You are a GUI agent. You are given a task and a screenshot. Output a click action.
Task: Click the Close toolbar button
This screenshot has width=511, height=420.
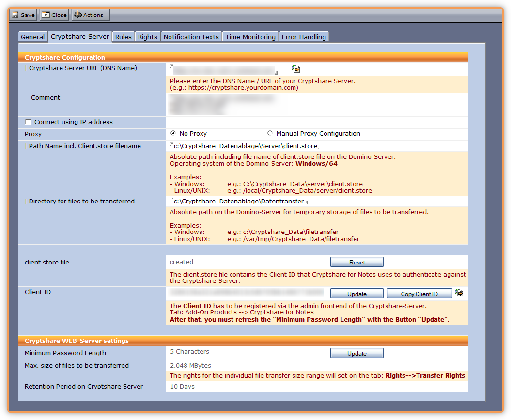[54, 15]
